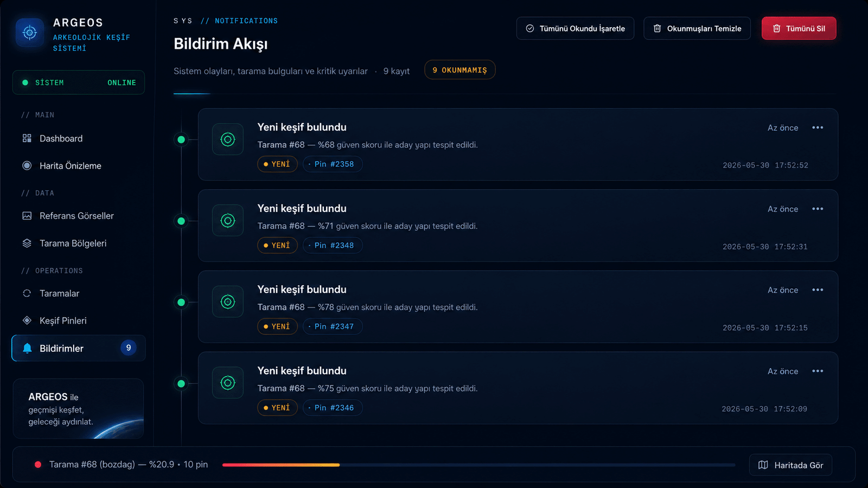Click the timeline dot for the 17:52:52 notification
Image resolution: width=868 pixels, height=488 pixels.
(x=181, y=139)
